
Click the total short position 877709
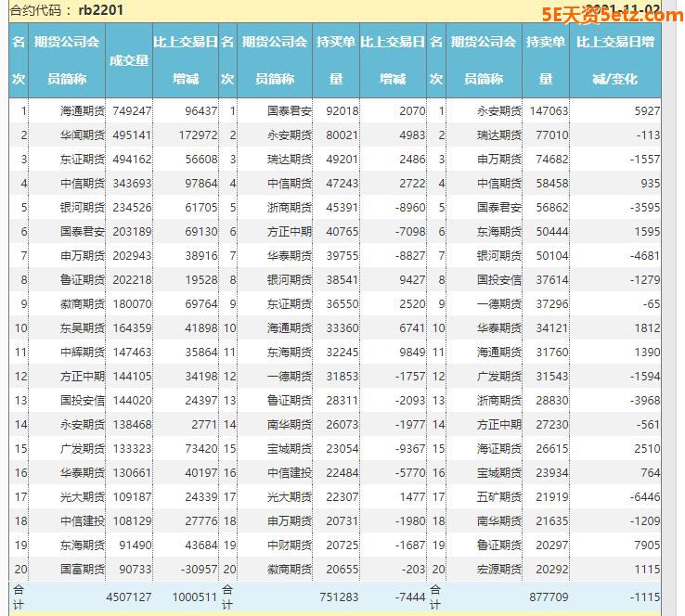[548, 597]
